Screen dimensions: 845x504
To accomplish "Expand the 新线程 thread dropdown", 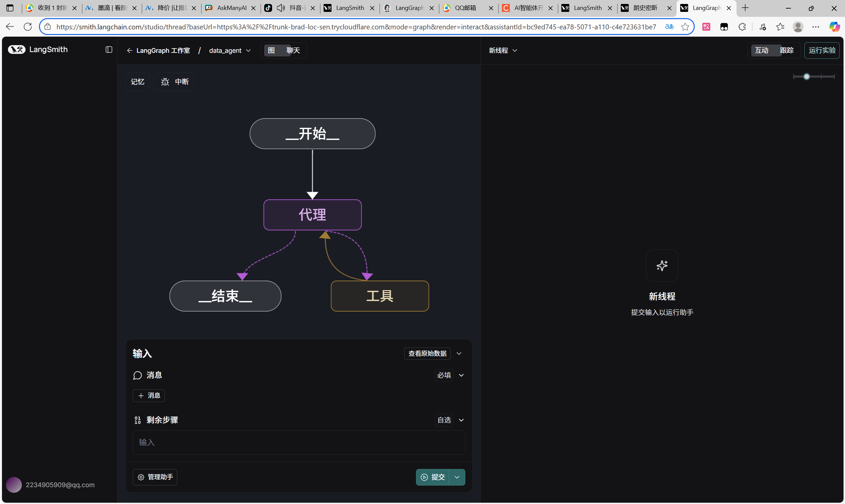I will (x=503, y=50).
